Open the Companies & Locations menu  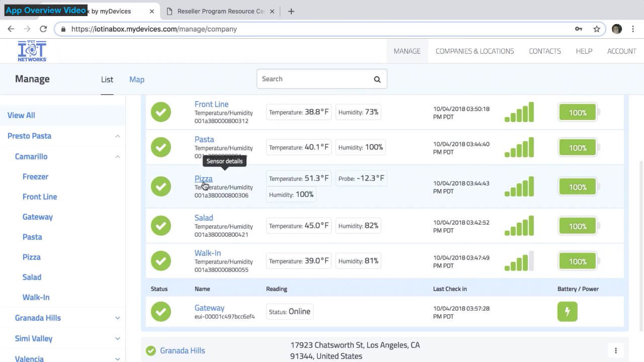(474, 51)
